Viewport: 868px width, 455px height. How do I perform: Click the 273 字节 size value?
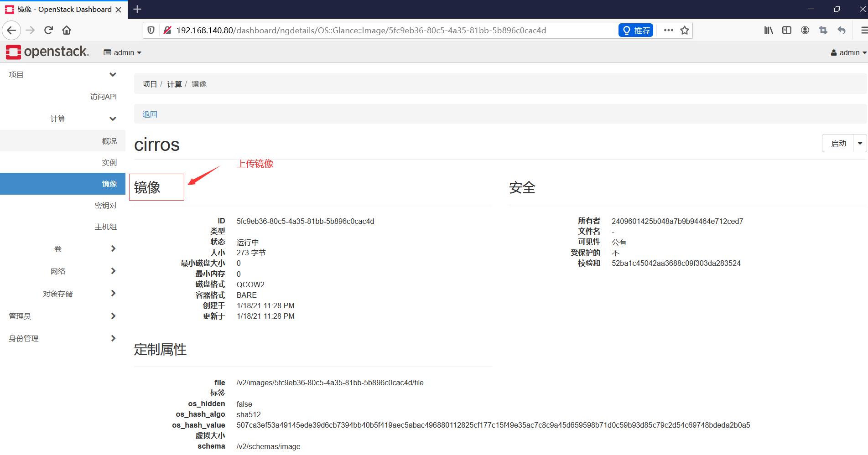(251, 253)
